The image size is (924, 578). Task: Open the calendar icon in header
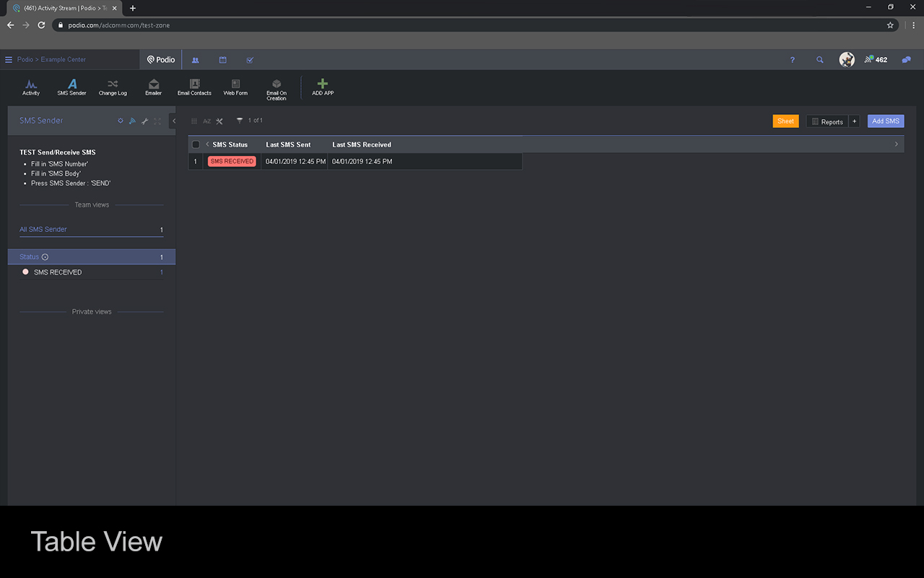223,60
